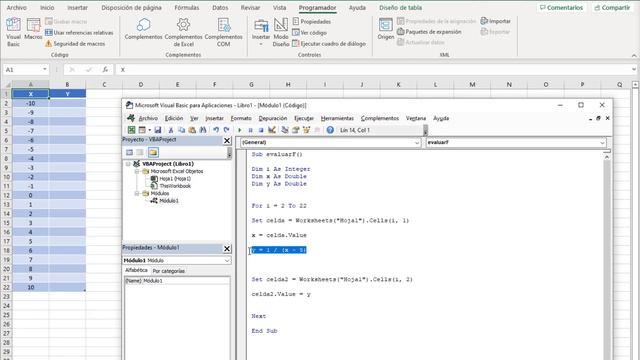Open VBA help question mark icon
640x360 pixels.
[330, 130]
